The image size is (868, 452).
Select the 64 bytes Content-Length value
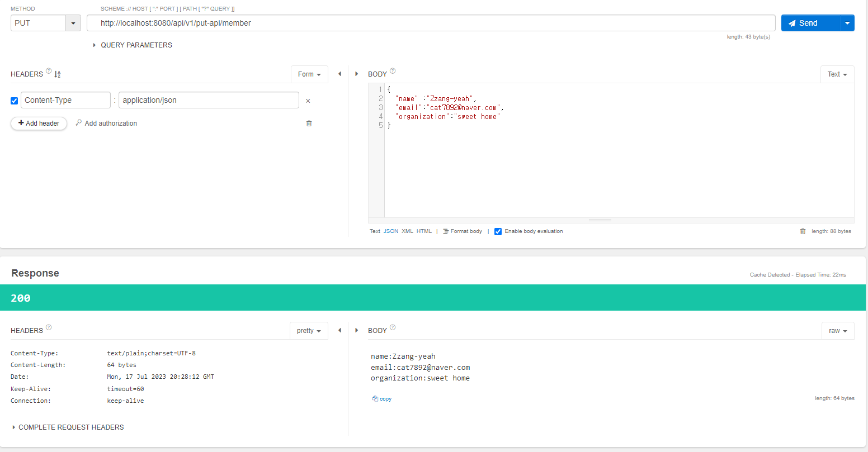point(122,365)
